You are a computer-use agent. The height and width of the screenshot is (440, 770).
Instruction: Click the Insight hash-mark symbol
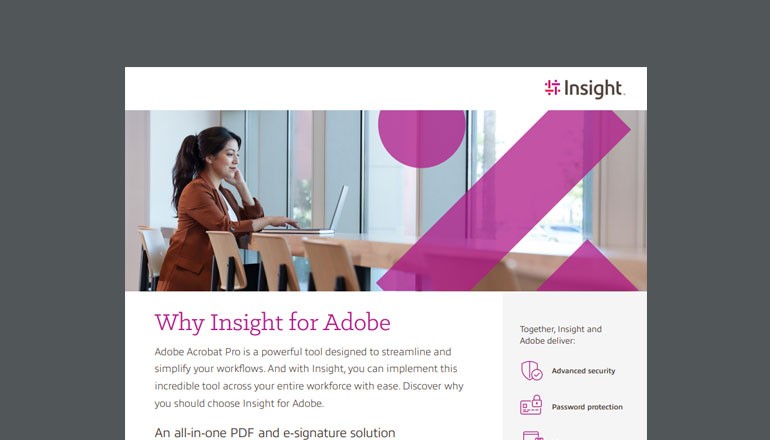[x=552, y=88]
